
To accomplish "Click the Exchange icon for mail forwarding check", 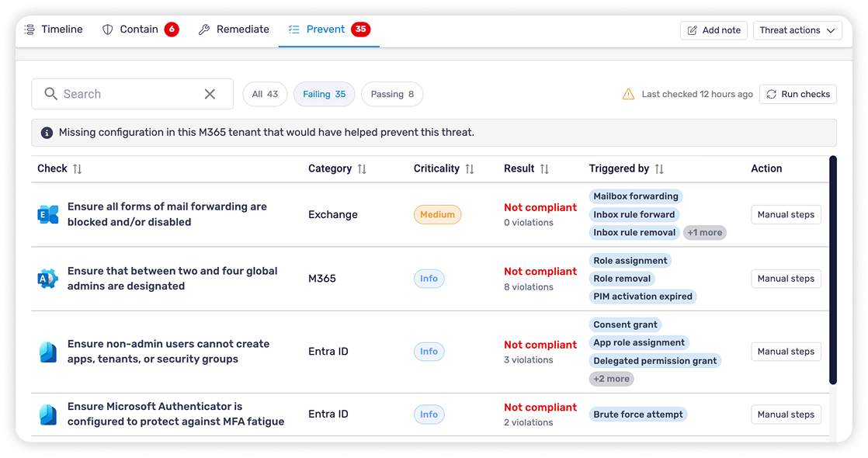I will (47, 214).
